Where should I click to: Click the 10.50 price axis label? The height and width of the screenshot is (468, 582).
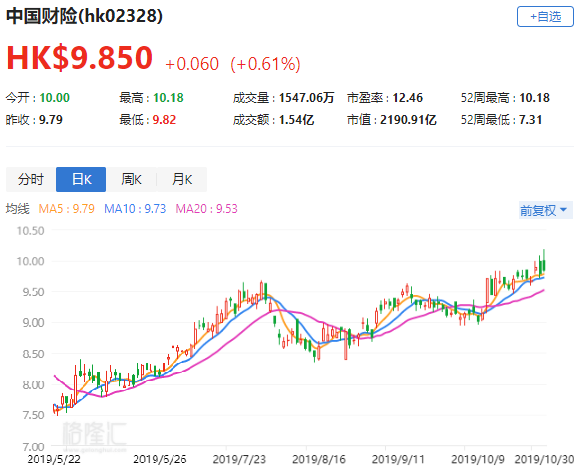(x=30, y=231)
